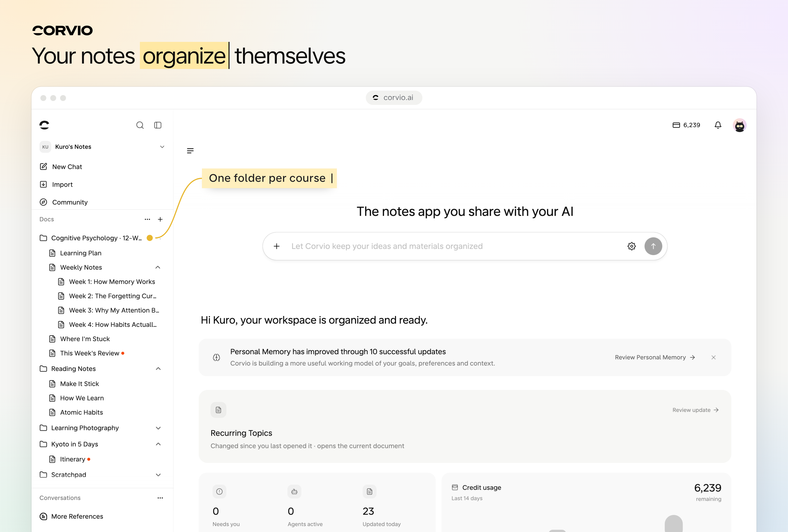This screenshot has height=532, width=788.
Task: Click the credits card icon showing 6,239
Action: coord(676,125)
